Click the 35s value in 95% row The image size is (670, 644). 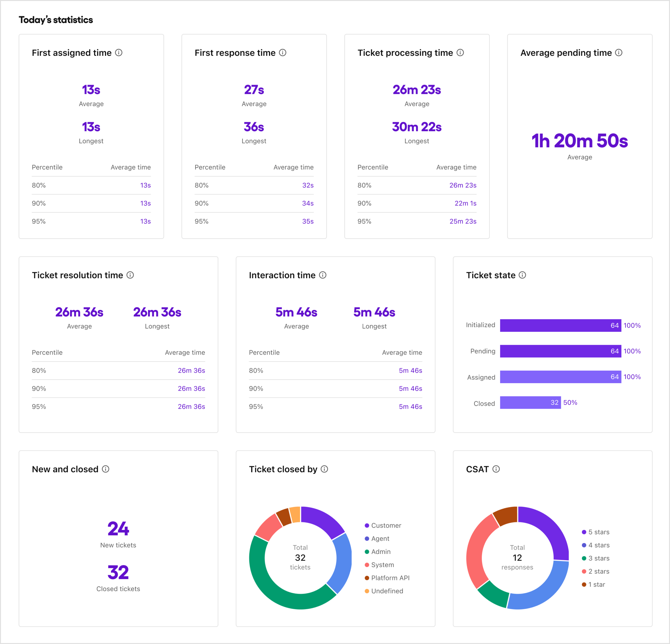tap(308, 221)
